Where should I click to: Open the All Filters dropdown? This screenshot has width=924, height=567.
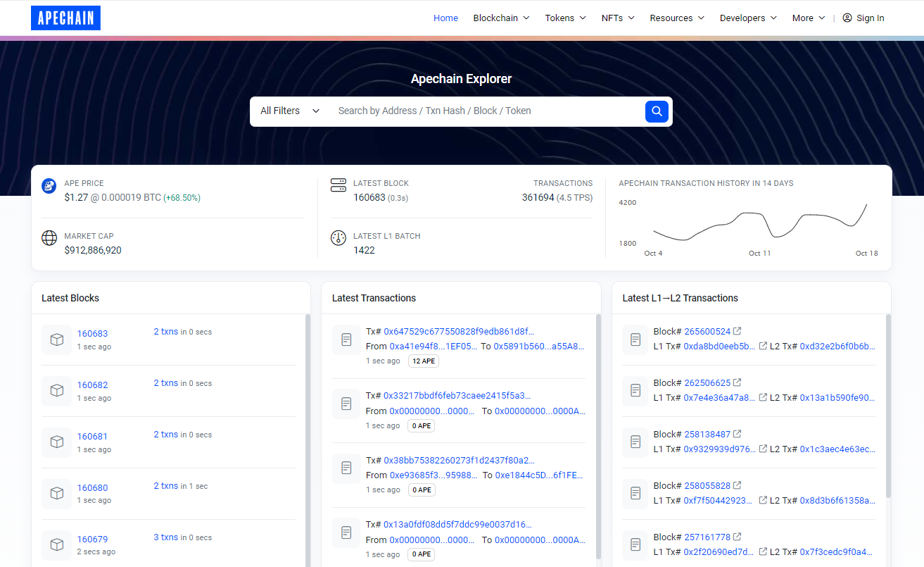290,111
